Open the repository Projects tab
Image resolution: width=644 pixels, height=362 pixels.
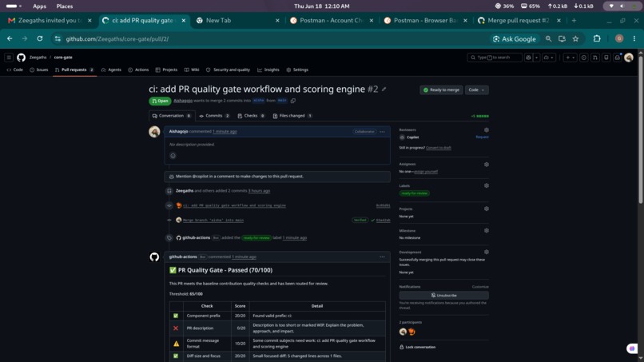pos(166,70)
